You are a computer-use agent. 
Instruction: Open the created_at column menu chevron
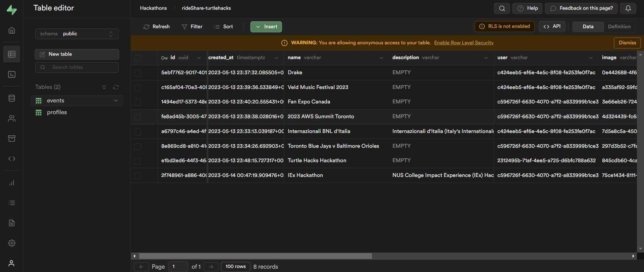[276, 58]
